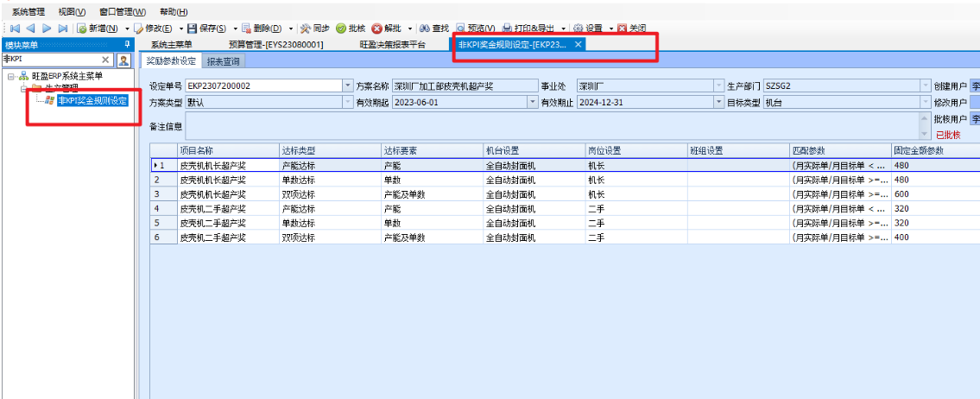Viewport: 980px width, 399px height.
Task: Go to first record navigation arrow
Action: point(15,28)
